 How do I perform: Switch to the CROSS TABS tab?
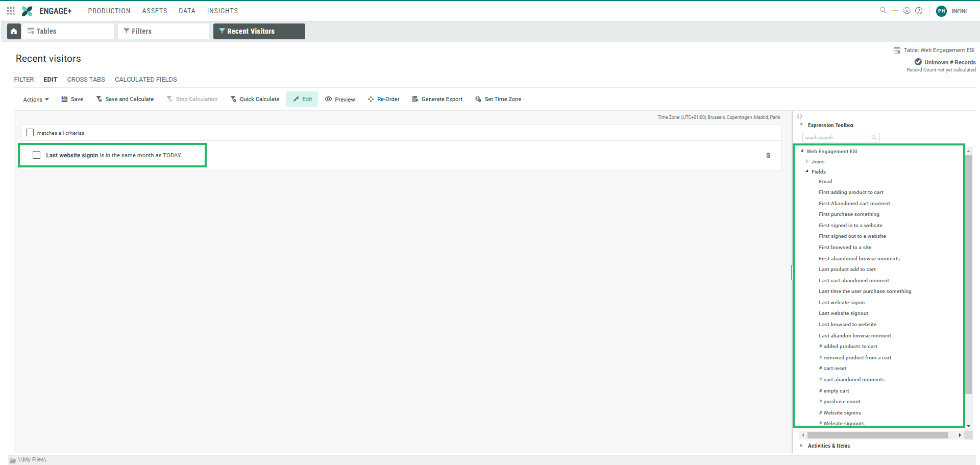[86, 80]
